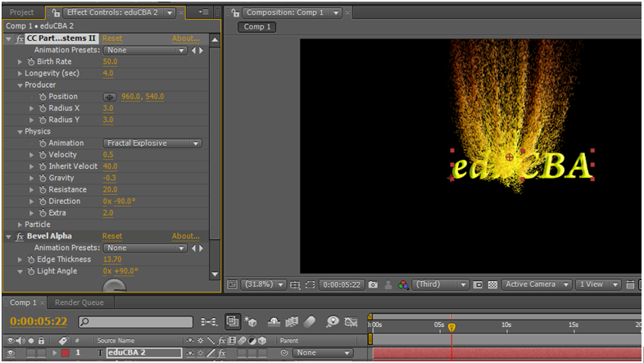Collapse the Producer group
The height and width of the screenshot is (363, 644).
click(x=20, y=85)
